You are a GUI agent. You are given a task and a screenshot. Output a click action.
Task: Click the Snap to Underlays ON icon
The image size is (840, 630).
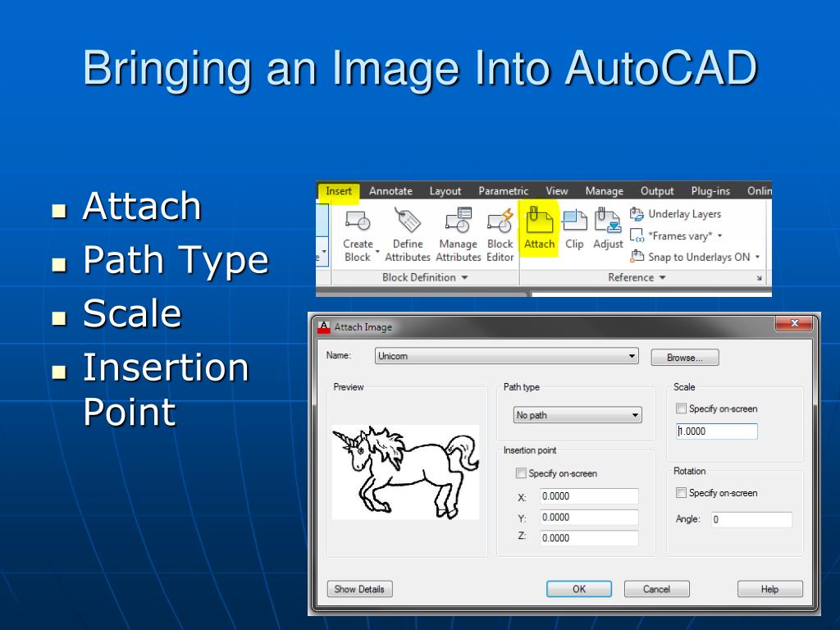637,257
